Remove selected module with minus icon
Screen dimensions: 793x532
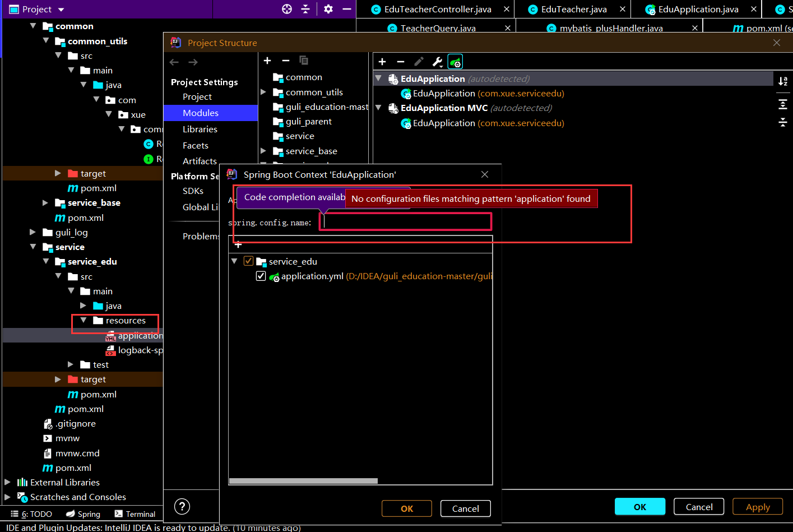pos(286,61)
